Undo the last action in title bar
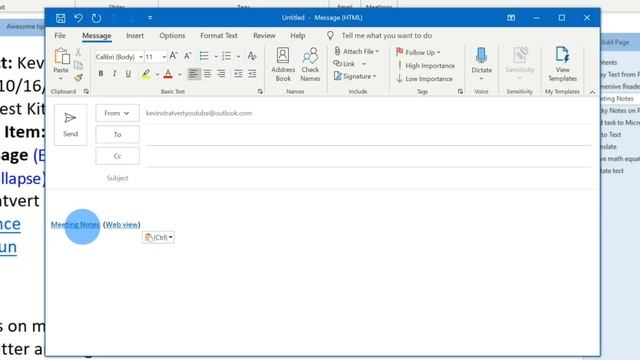Viewport: 640px width, 360px height. tap(78, 18)
